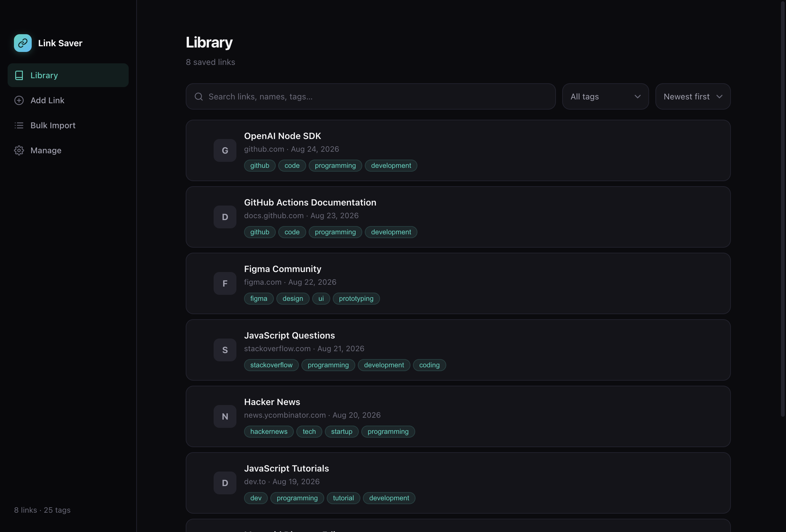The height and width of the screenshot is (532, 786).
Task: Click development tag on GitHub Actions Documentation
Action: tap(391, 232)
